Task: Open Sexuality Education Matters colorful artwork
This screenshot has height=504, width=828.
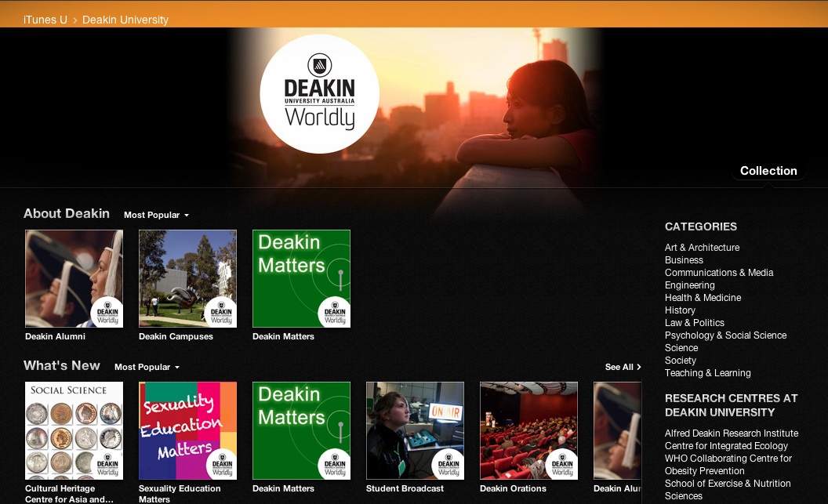Action: [187, 430]
